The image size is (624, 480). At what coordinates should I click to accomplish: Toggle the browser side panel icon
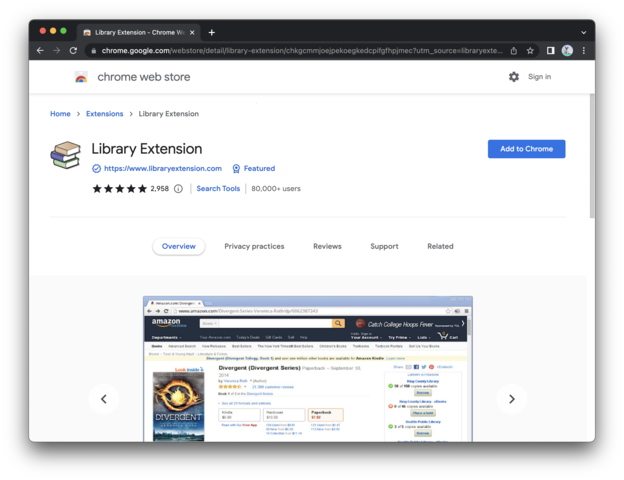pos(550,51)
